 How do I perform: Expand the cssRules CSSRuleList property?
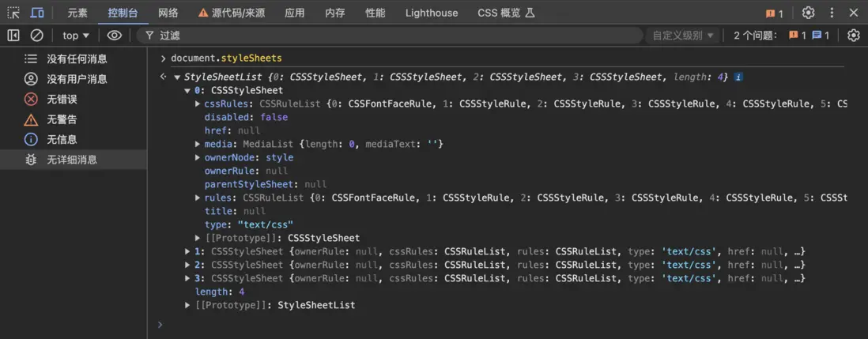[198, 104]
